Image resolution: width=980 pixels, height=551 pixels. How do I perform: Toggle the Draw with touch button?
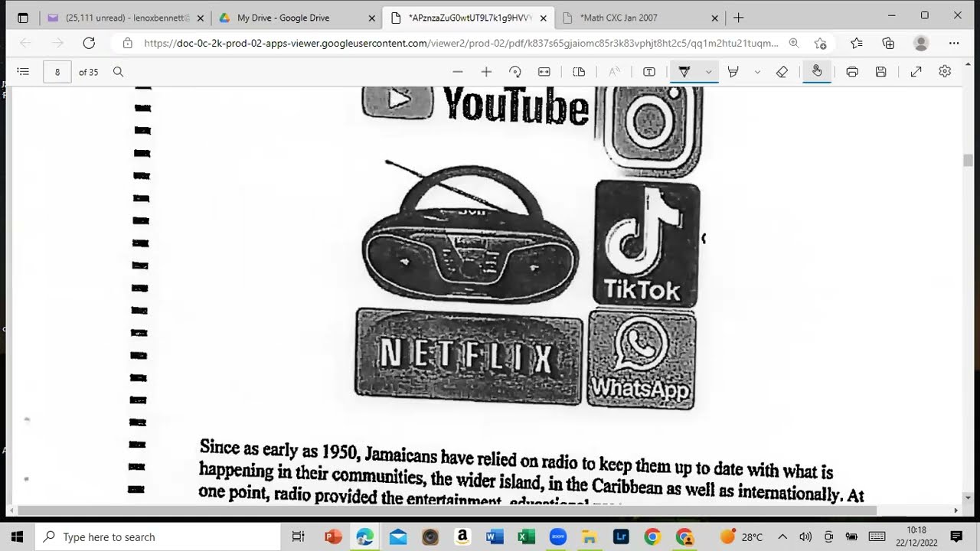pyautogui.click(x=817, y=72)
